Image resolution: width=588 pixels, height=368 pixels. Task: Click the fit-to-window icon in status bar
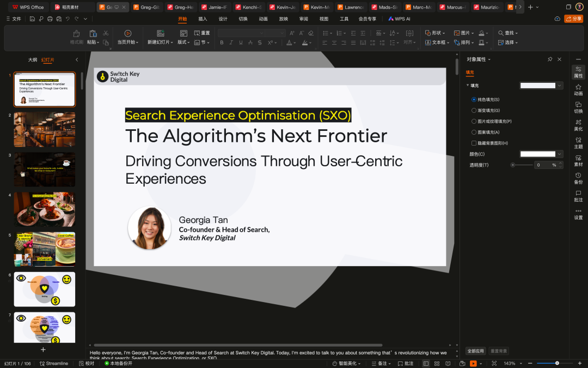494,364
